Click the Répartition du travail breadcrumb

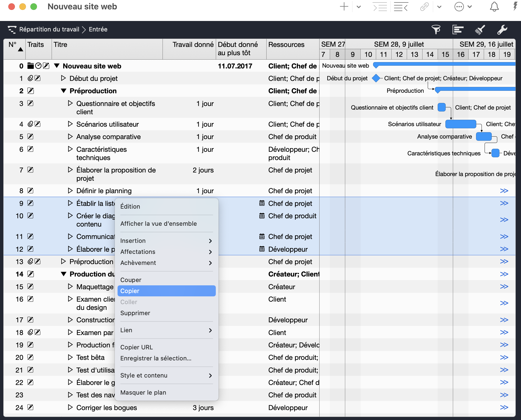(49, 29)
